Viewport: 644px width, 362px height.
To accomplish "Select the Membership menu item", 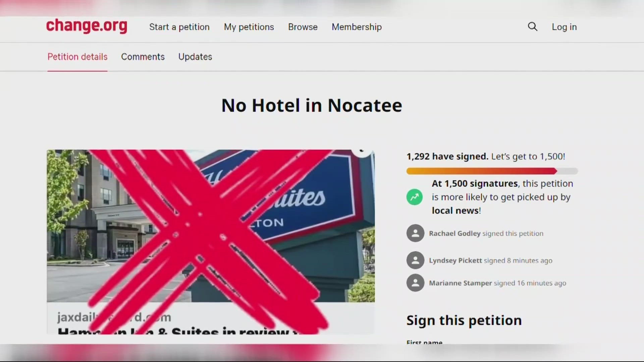I will pyautogui.click(x=357, y=26).
